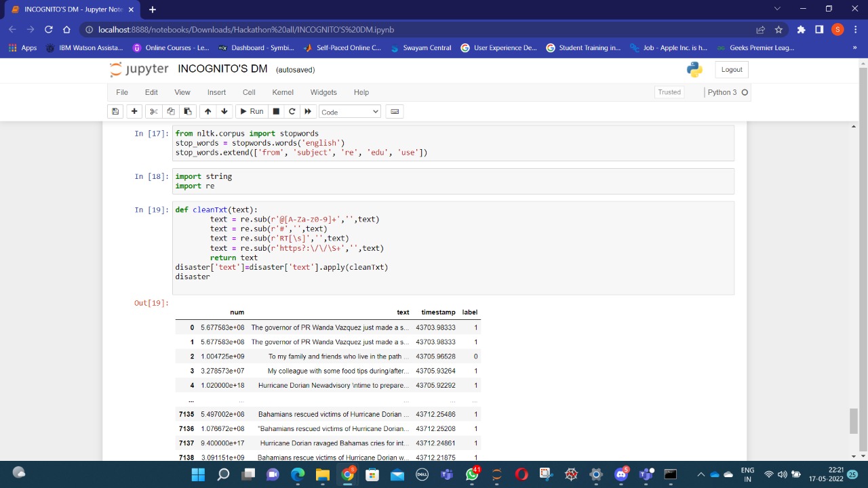Click timestamp cell 43705.96528
The image size is (868, 488).
pos(435,357)
